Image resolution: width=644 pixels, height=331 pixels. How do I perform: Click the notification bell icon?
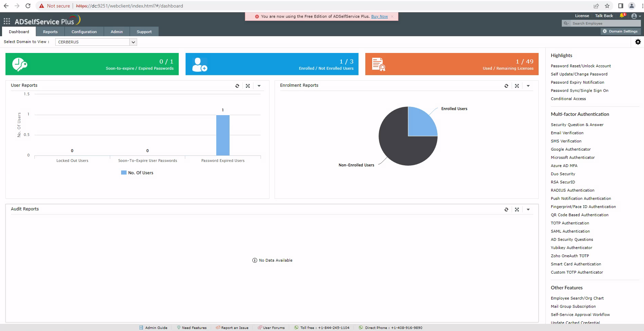623,16
